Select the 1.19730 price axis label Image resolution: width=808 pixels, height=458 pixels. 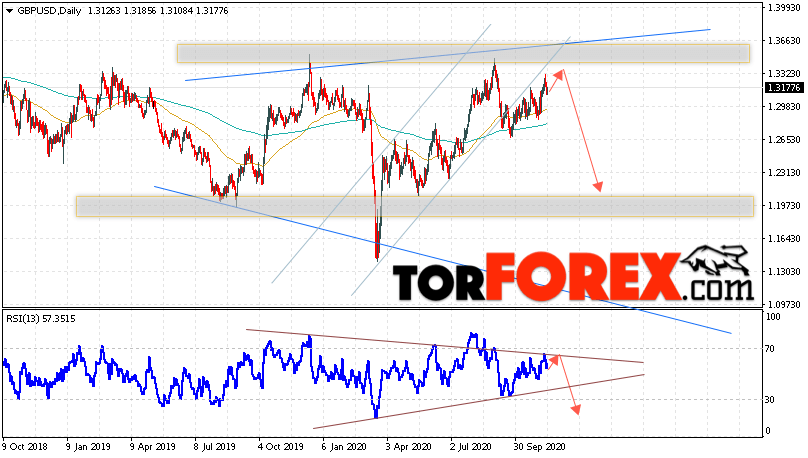(784, 206)
